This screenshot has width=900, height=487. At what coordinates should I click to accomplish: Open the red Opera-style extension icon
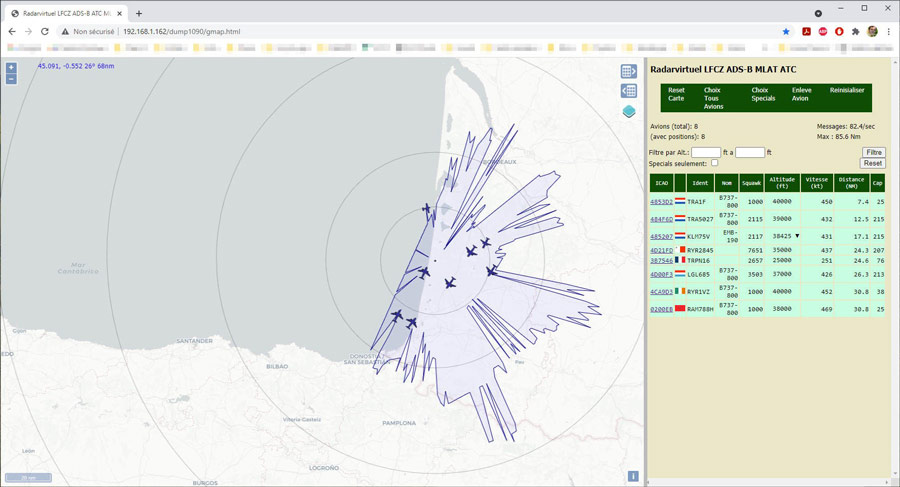pos(839,32)
